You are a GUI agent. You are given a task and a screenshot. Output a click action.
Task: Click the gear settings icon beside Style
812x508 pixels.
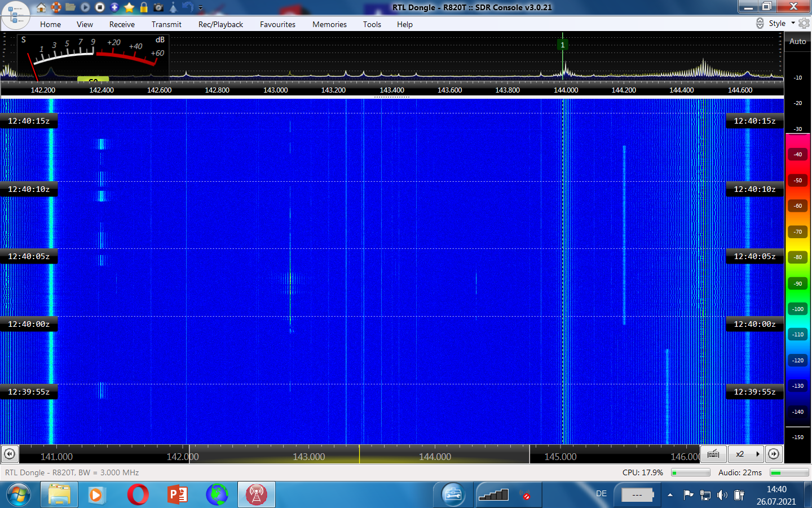(x=804, y=23)
